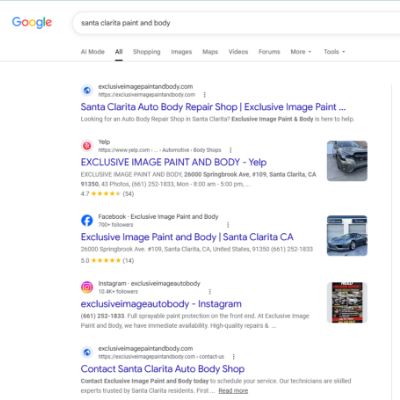Click first result URL https://exclusiveimagepaintandbody.com

coord(147,95)
